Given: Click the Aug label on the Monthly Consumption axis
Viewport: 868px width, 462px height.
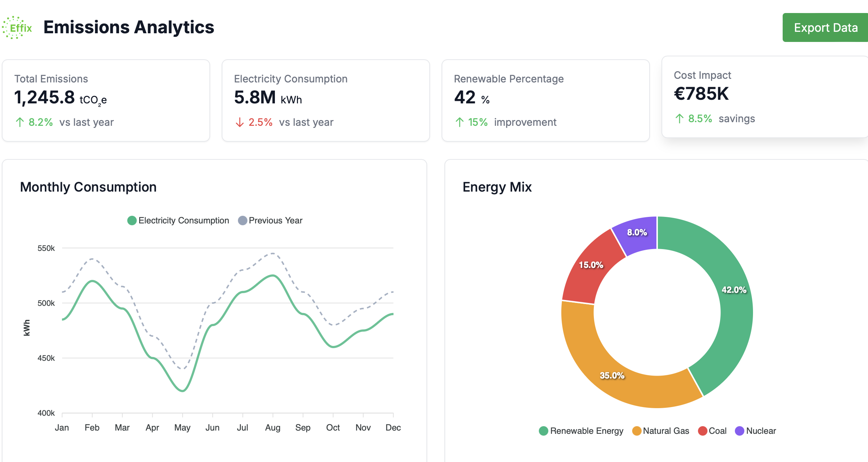Looking at the screenshot, I should point(273,427).
